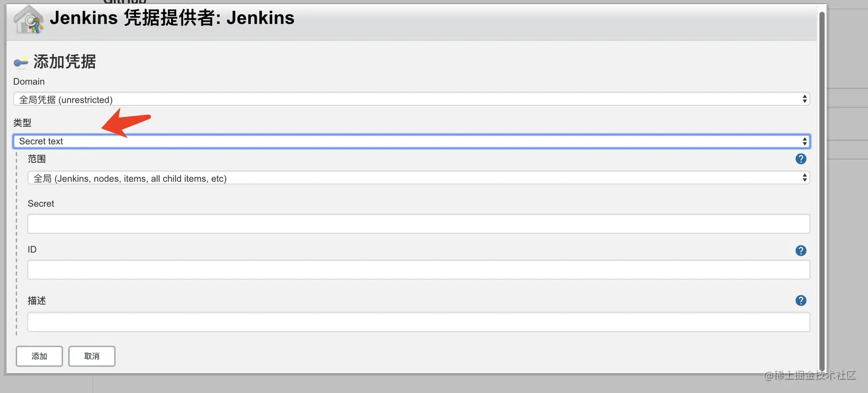Click the Domain field label
This screenshot has height=393, width=868.
click(29, 81)
